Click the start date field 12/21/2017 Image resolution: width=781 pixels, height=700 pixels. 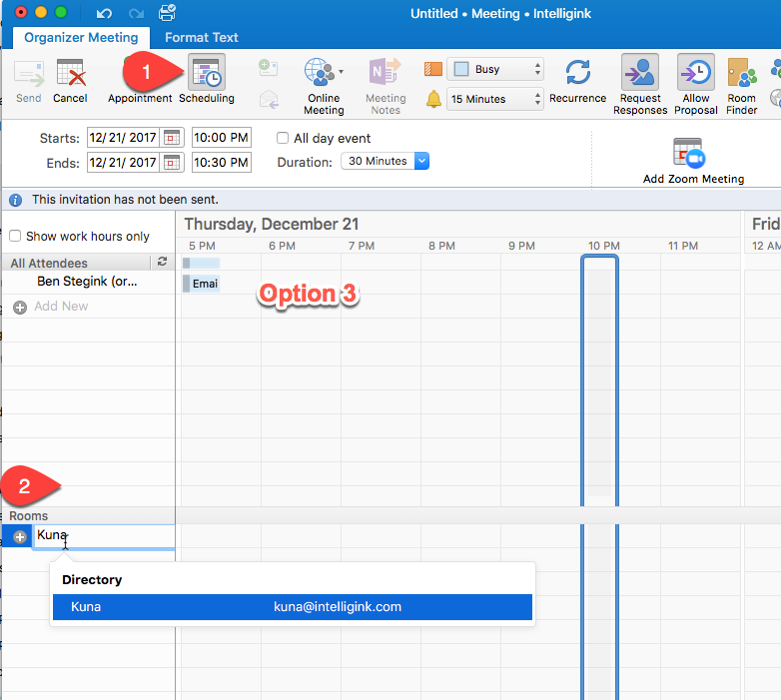[123, 138]
